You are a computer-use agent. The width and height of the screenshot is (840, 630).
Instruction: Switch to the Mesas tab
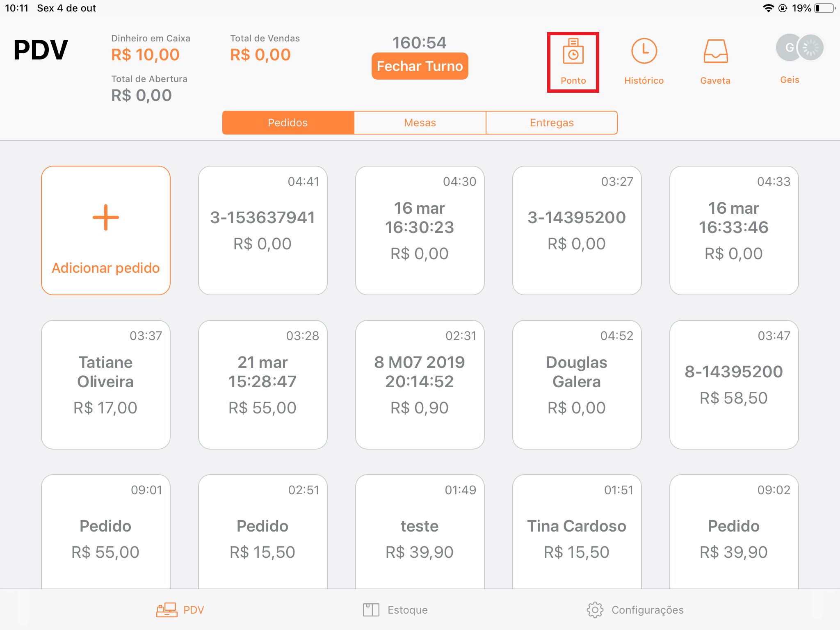pos(420,123)
